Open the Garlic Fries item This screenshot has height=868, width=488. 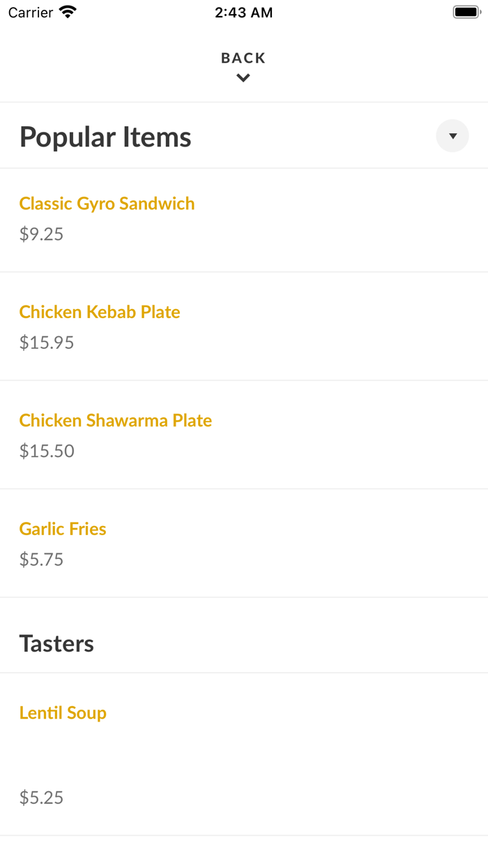click(x=63, y=528)
